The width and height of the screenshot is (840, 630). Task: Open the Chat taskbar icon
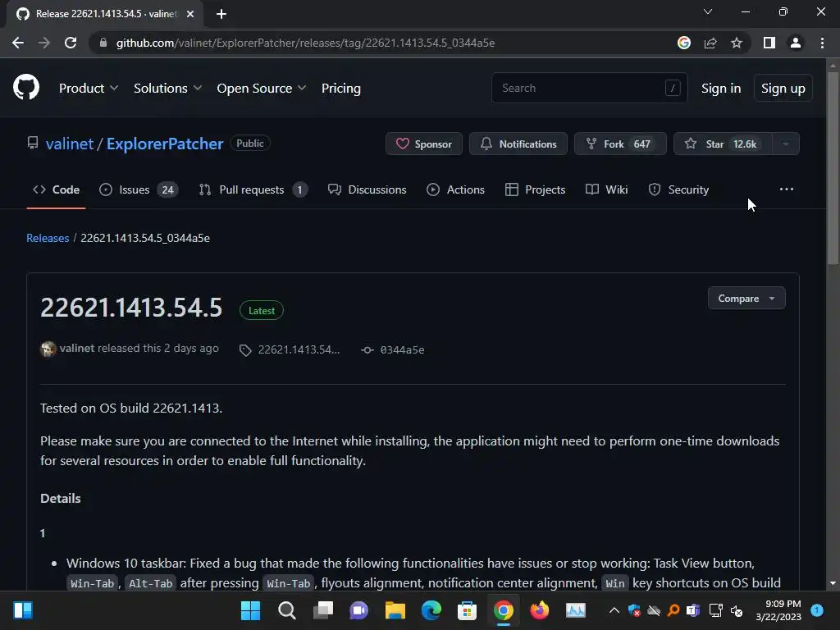pos(359,610)
